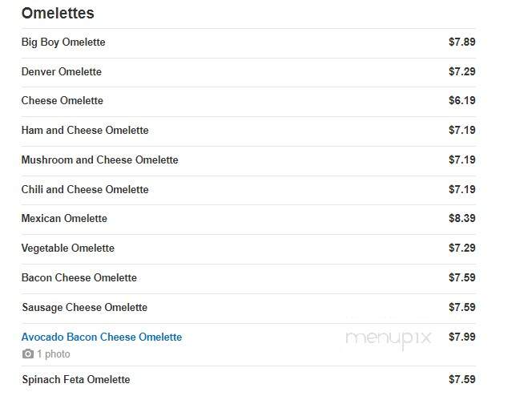
Task: Click the Big Boy Omelette item
Action: [63, 42]
